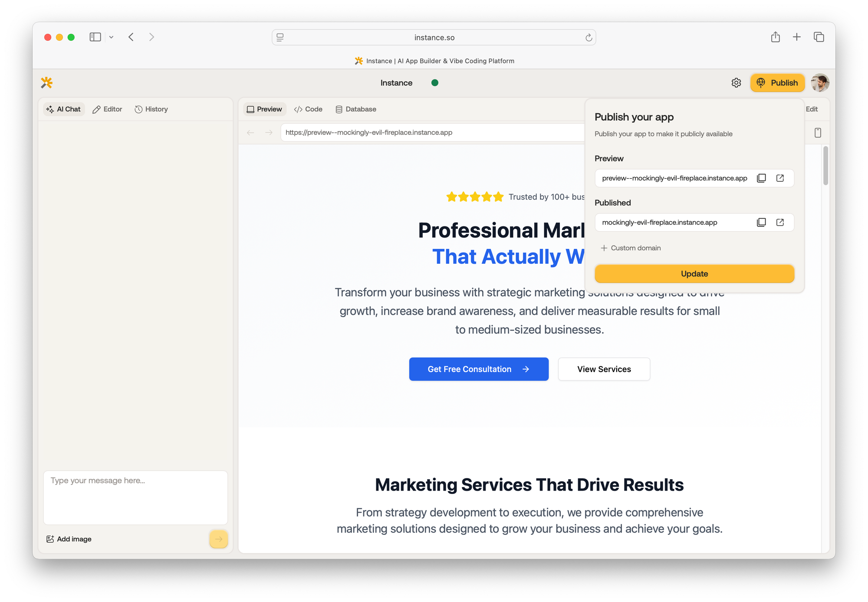Switch to the Code tab

point(308,109)
